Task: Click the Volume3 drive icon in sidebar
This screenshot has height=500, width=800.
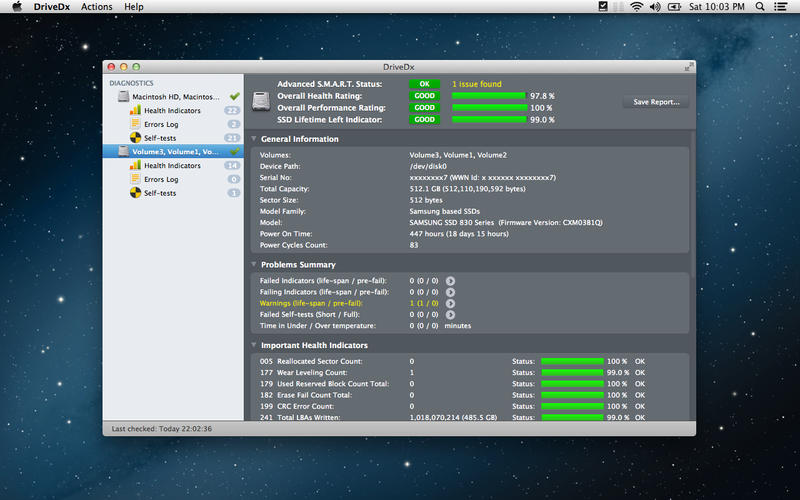Action: 123,151
